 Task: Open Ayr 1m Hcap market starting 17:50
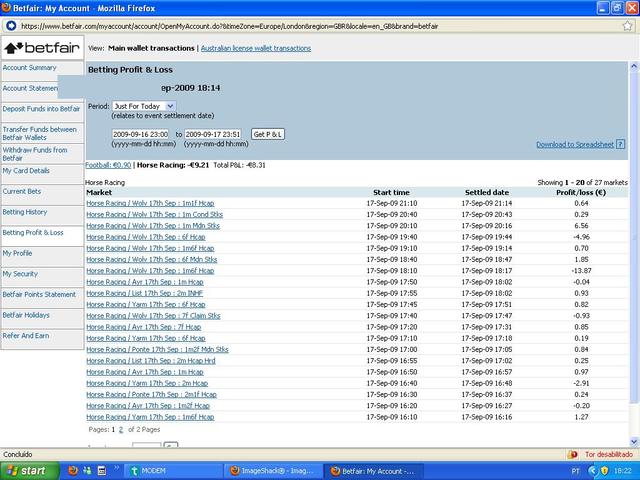[x=145, y=282]
